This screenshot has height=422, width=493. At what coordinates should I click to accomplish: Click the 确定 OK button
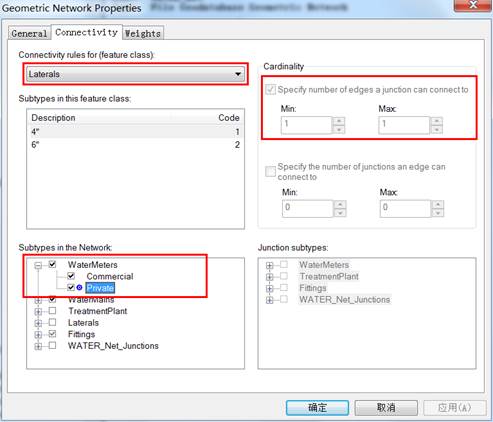(x=317, y=407)
